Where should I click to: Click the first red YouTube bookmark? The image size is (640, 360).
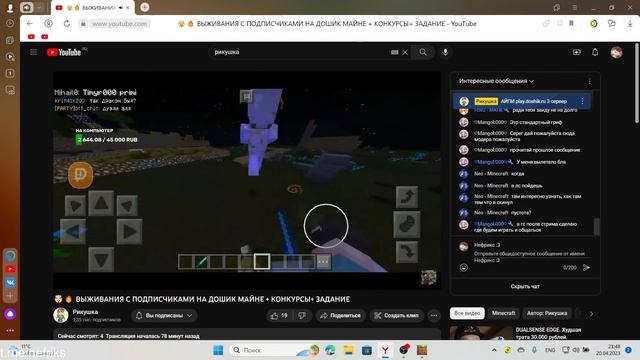point(31,37)
